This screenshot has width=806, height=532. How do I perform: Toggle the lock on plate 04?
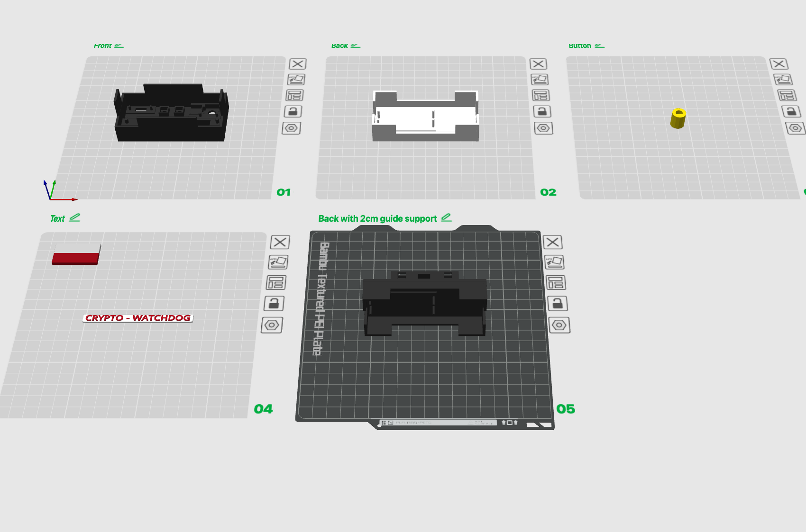point(274,303)
